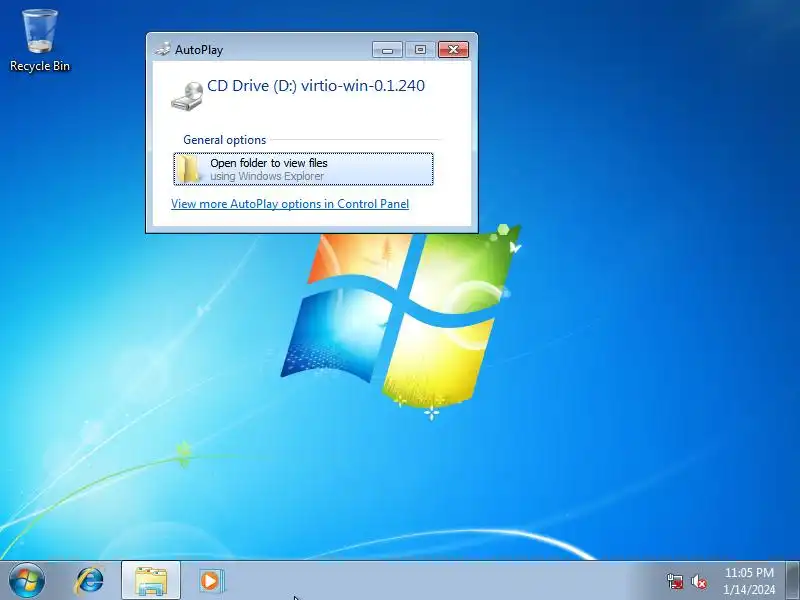Close the AutoPlay dialog
Viewport: 800px width, 600px height.
point(453,49)
